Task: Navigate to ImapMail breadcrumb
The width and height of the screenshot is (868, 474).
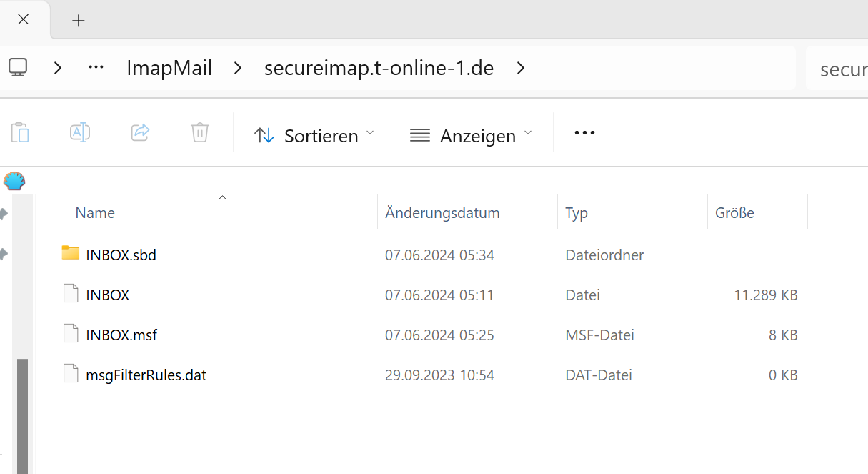Action: pyautogui.click(x=169, y=68)
